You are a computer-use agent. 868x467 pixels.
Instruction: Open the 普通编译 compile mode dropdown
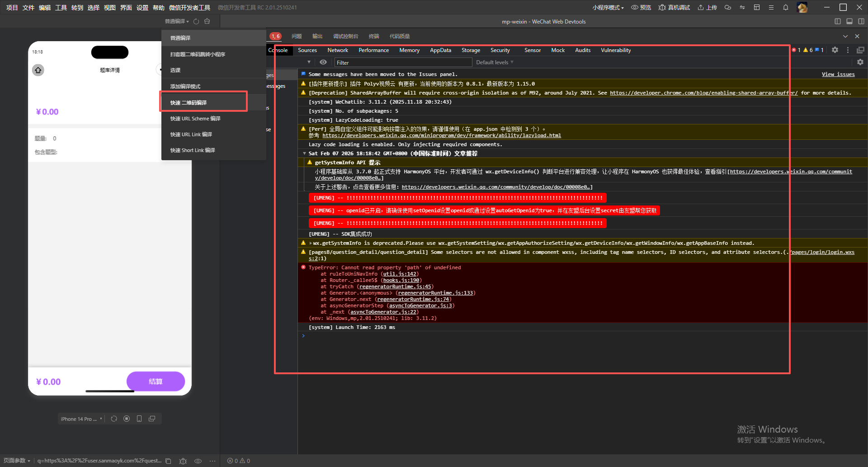[177, 21]
